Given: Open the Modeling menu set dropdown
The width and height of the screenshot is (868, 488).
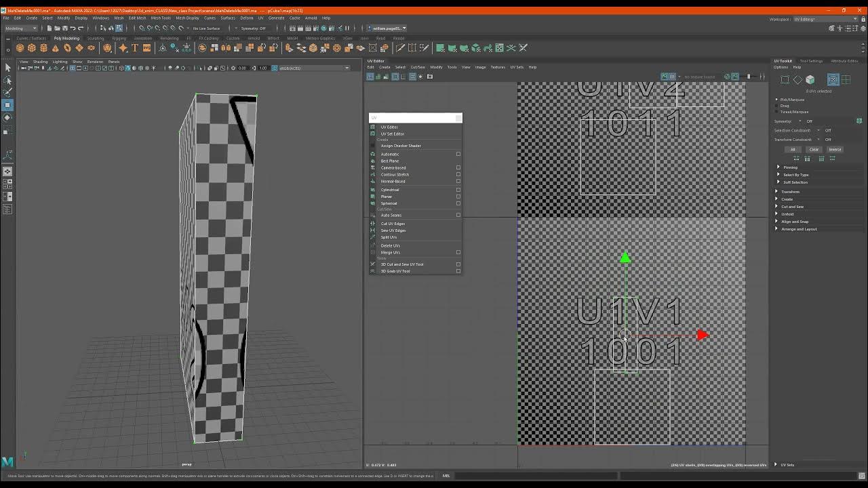Looking at the screenshot, I should click(x=21, y=28).
